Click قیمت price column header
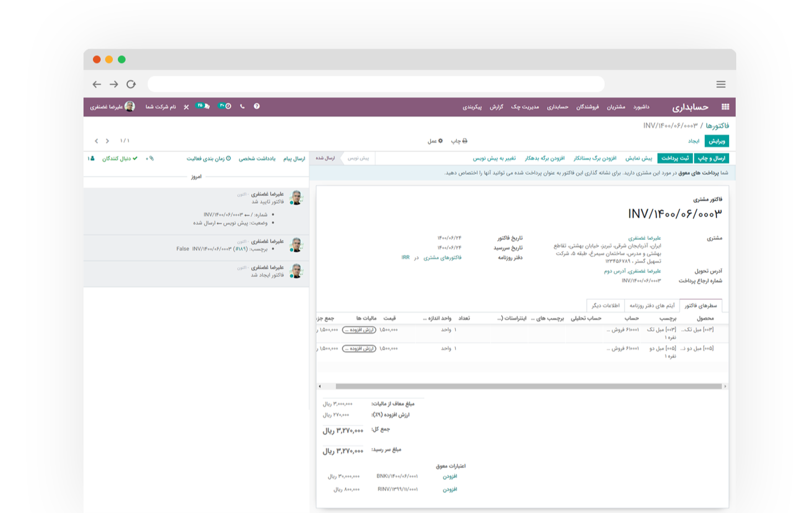 pyautogui.click(x=390, y=318)
